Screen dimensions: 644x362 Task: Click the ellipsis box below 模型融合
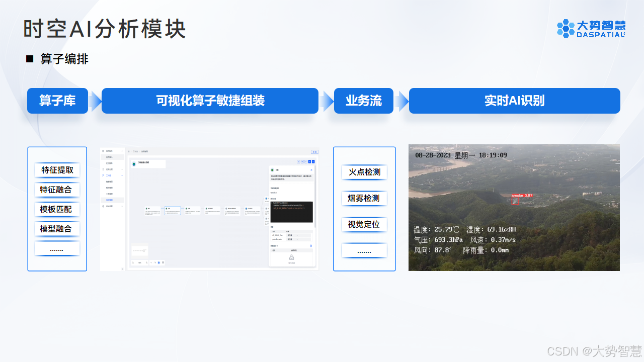[57, 248]
